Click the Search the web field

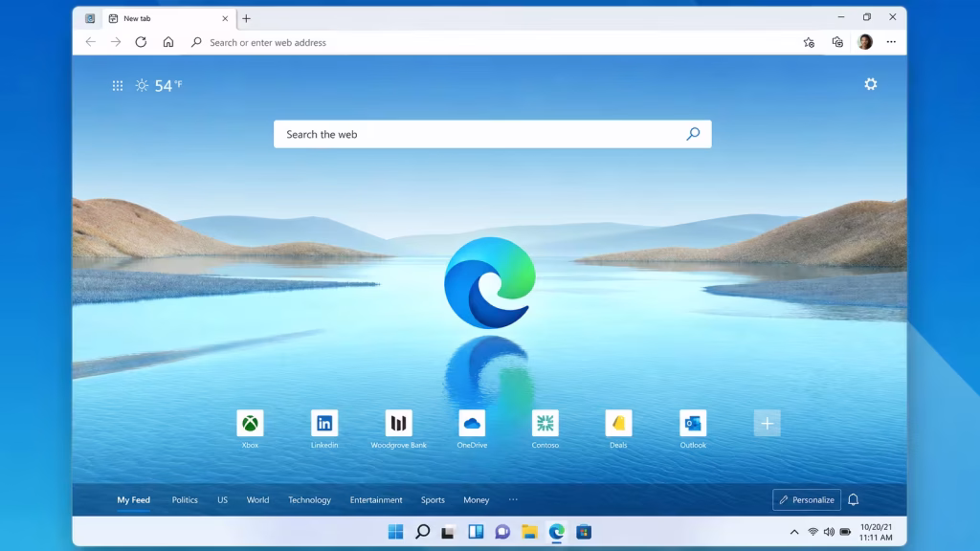pyautogui.click(x=493, y=134)
